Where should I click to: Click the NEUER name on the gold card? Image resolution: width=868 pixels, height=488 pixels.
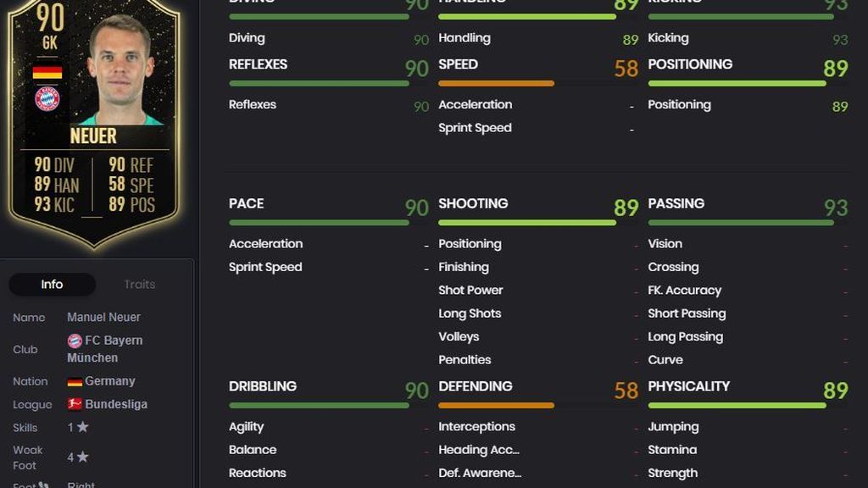point(93,136)
